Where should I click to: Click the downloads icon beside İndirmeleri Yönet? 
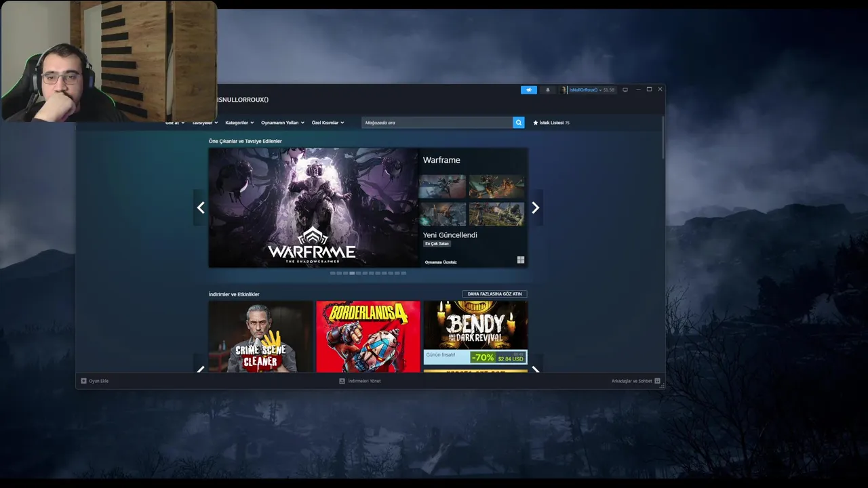point(342,381)
